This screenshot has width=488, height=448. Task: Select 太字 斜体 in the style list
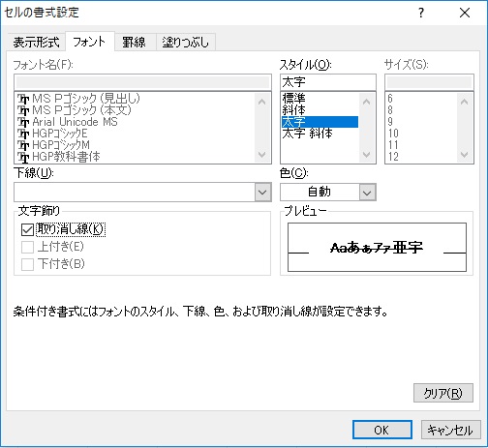coord(320,134)
